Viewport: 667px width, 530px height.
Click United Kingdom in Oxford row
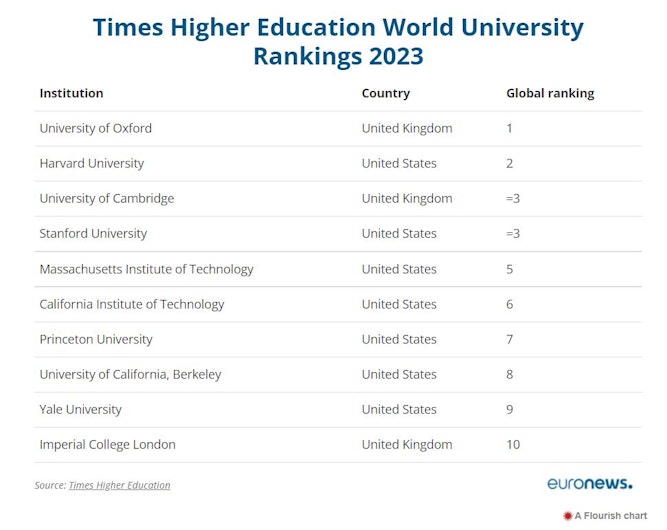coord(407,128)
